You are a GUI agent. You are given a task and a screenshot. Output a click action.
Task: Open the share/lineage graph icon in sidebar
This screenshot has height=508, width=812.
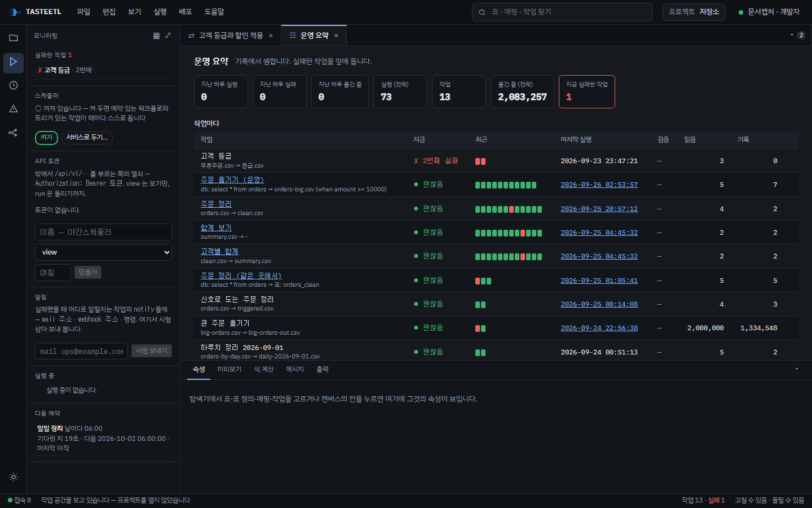(14, 133)
